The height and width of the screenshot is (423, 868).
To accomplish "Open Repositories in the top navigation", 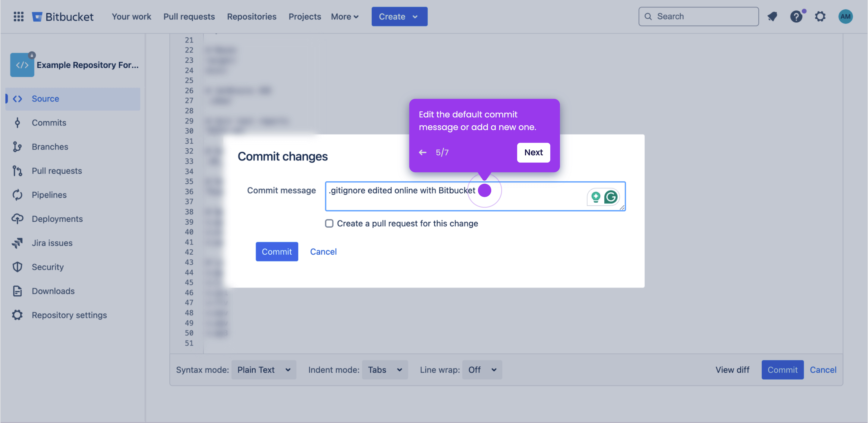I will pos(252,17).
